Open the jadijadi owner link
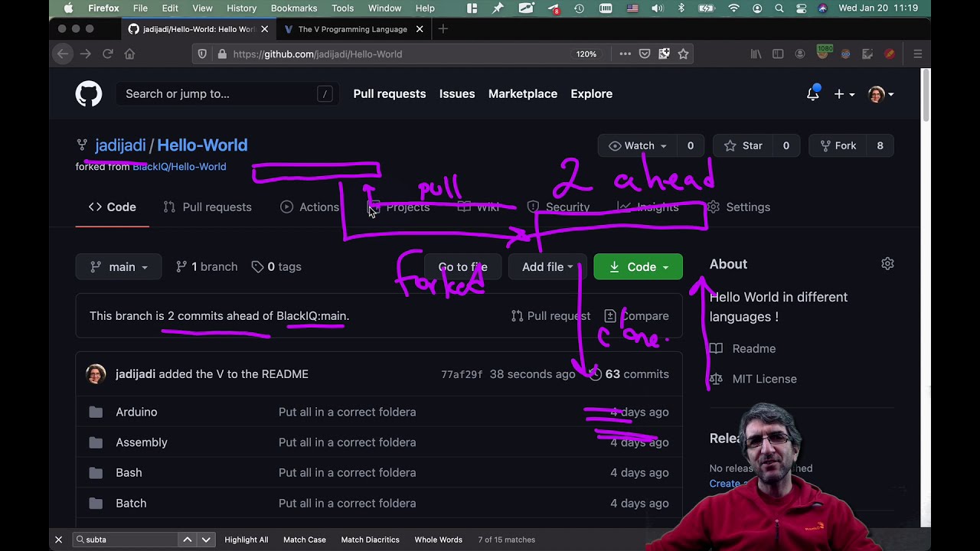980x551 pixels. pos(120,145)
